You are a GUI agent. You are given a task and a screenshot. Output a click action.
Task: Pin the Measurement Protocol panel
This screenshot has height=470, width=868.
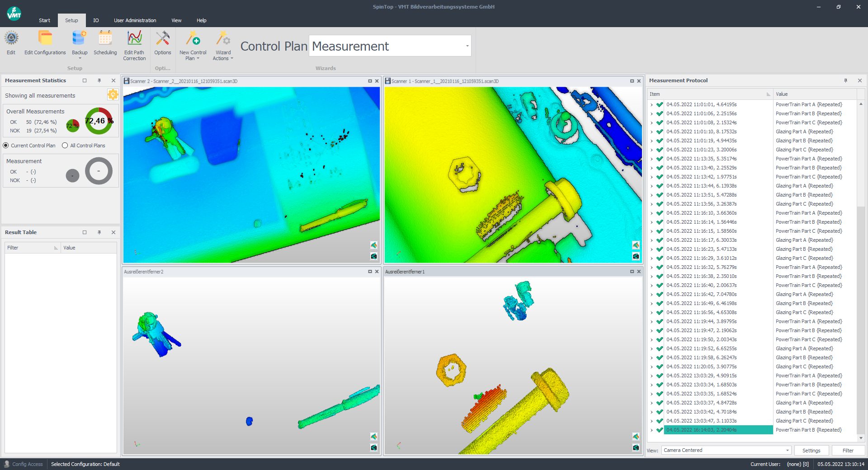pyautogui.click(x=845, y=80)
